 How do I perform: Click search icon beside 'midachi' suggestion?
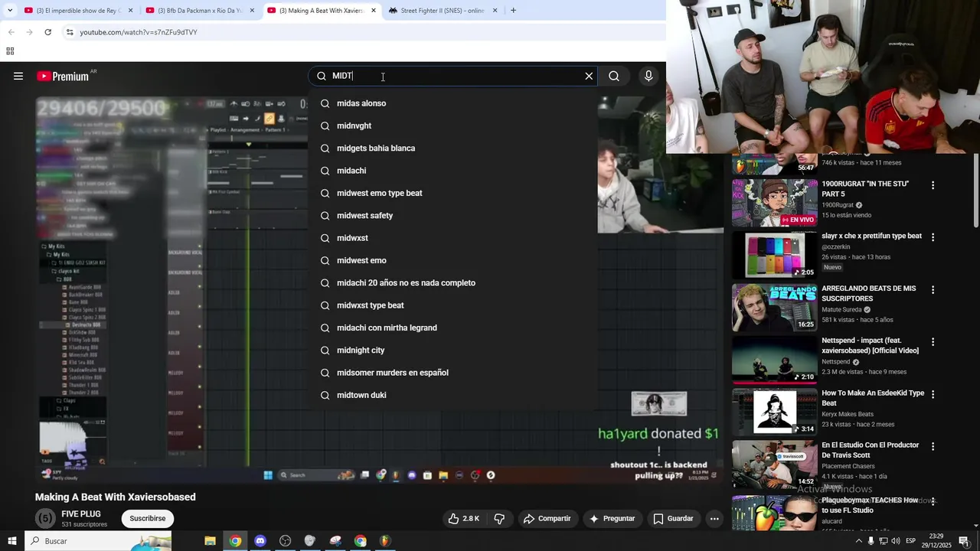pos(325,171)
